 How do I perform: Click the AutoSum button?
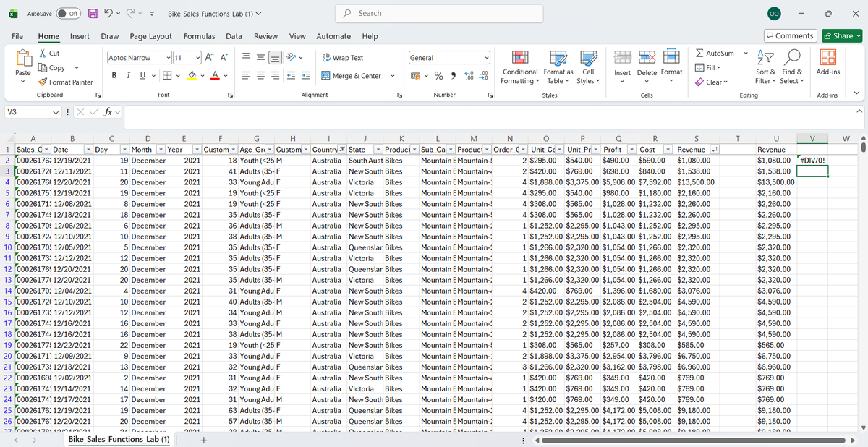click(715, 54)
